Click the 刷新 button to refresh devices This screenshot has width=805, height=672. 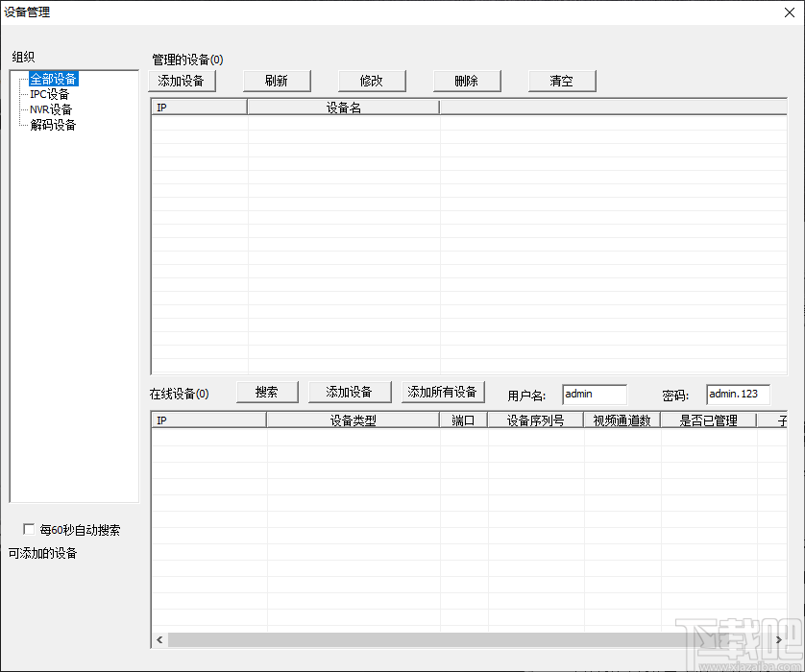tap(277, 81)
